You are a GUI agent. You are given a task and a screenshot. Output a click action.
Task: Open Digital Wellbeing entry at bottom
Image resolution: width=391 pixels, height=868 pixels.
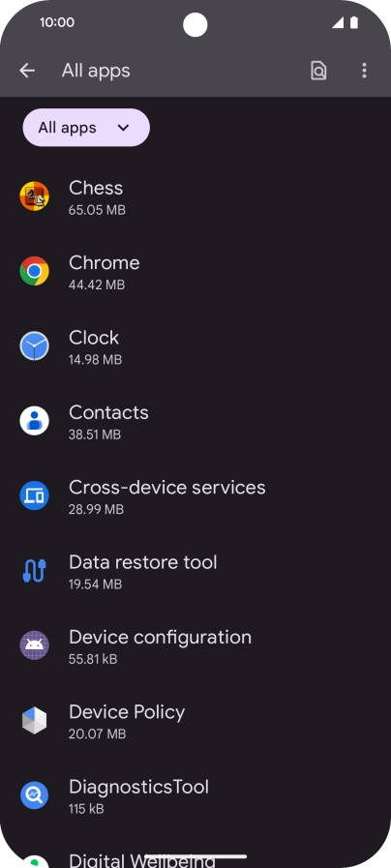coord(195,853)
